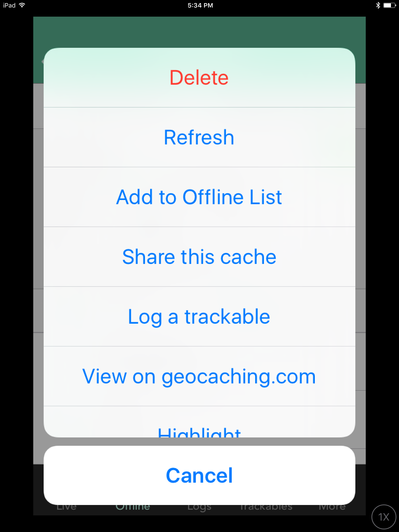399x532 pixels.
Task: Tap the iPad carrier label
Action: [x=9, y=5]
